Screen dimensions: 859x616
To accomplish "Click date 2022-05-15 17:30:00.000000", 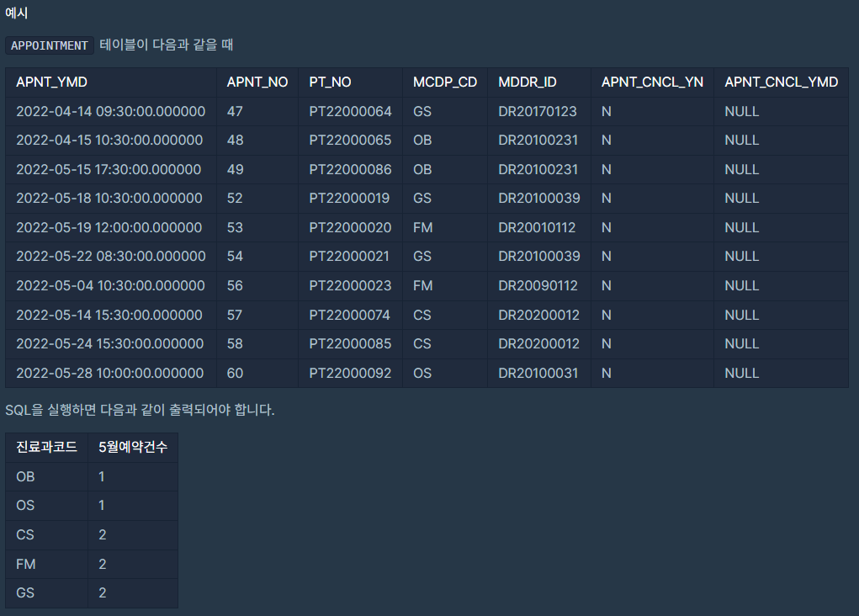I will click(x=109, y=169).
